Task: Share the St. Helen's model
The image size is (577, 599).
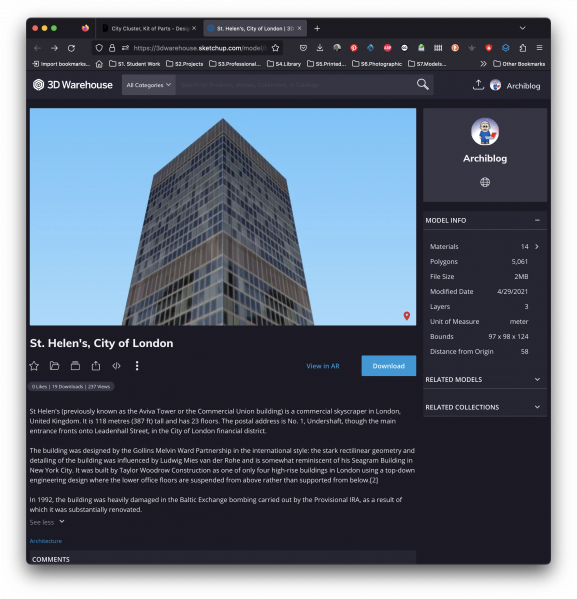Action: point(96,366)
